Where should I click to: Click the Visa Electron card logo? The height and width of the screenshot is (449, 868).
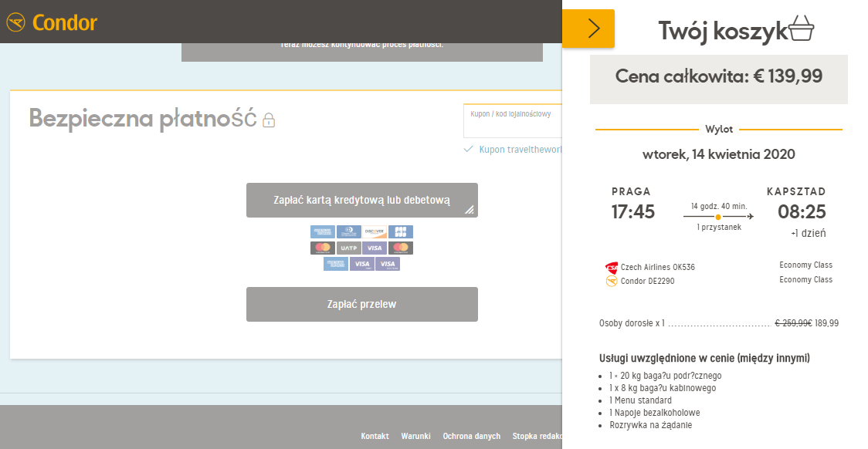(x=388, y=265)
